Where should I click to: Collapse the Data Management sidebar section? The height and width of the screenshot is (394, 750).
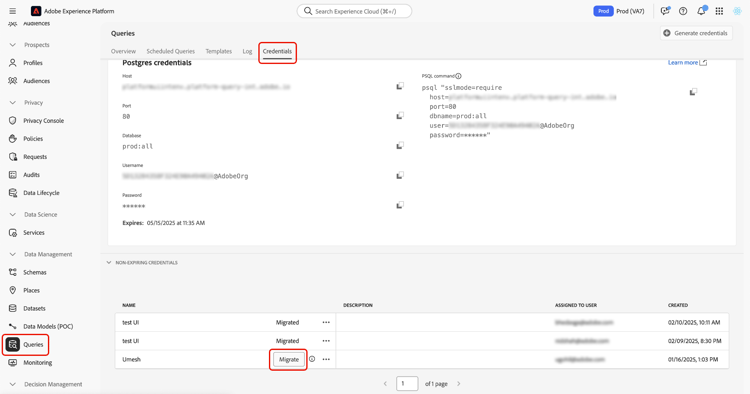[12, 254]
